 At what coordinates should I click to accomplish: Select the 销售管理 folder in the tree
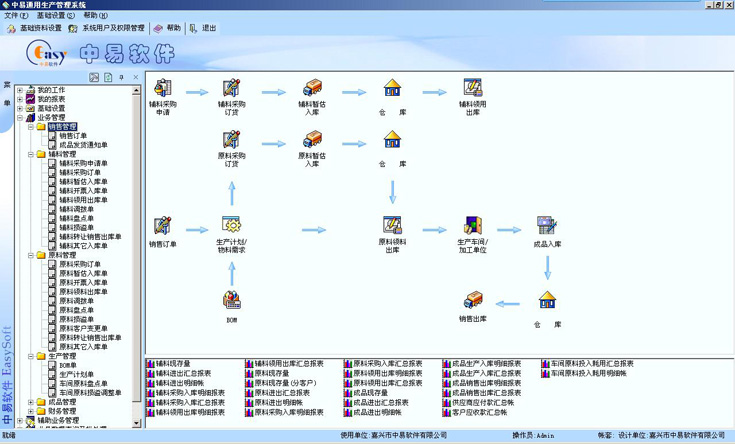(62, 127)
